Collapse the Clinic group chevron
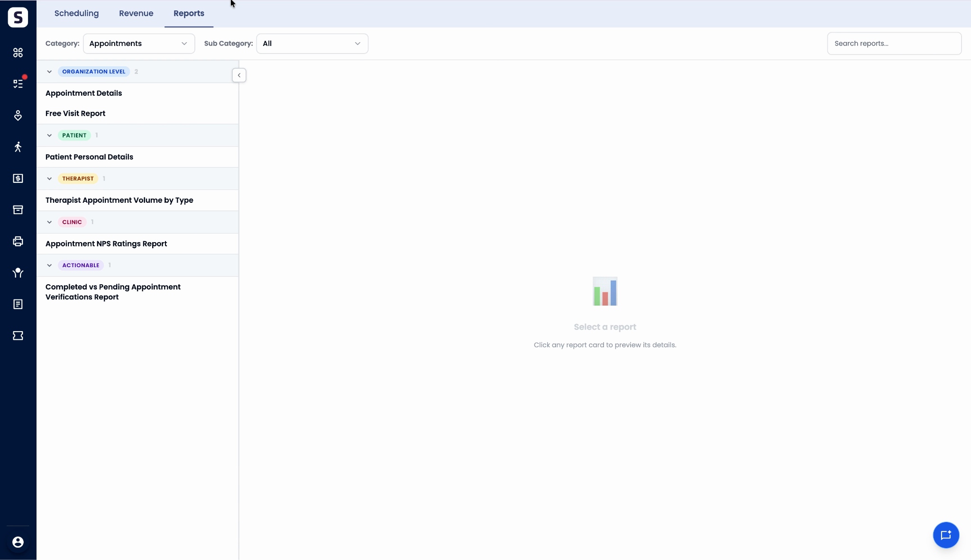This screenshot has height=560, width=971. [49, 222]
